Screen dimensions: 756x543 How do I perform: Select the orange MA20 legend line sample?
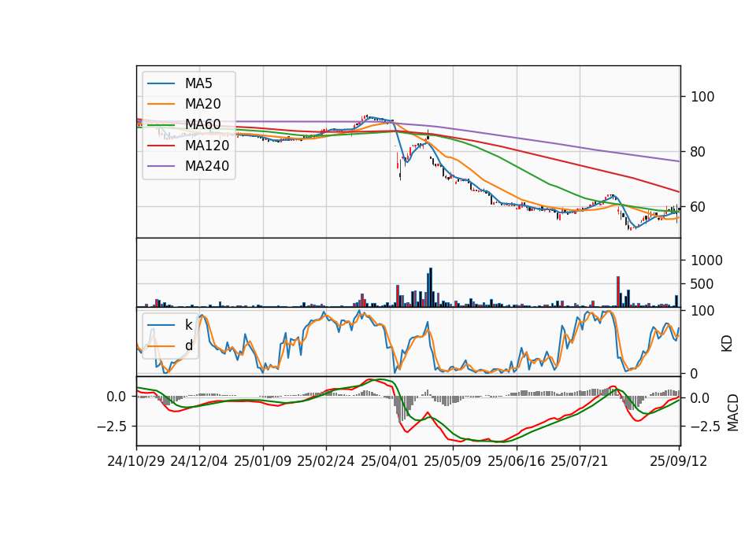[161, 104]
